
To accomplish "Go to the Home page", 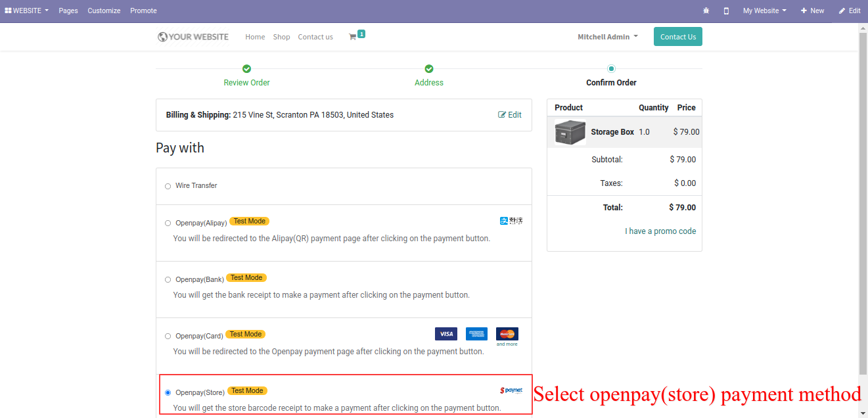I will coord(255,37).
